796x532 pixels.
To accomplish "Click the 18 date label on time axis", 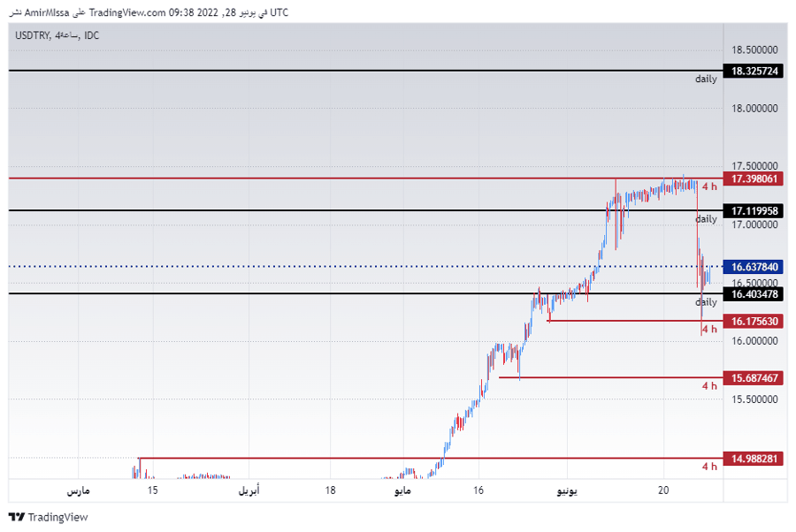I will pyautogui.click(x=331, y=490).
